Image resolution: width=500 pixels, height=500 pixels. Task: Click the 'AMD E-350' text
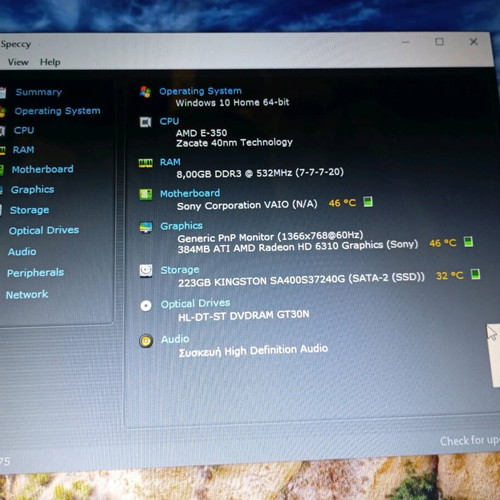(x=201, y=133)
